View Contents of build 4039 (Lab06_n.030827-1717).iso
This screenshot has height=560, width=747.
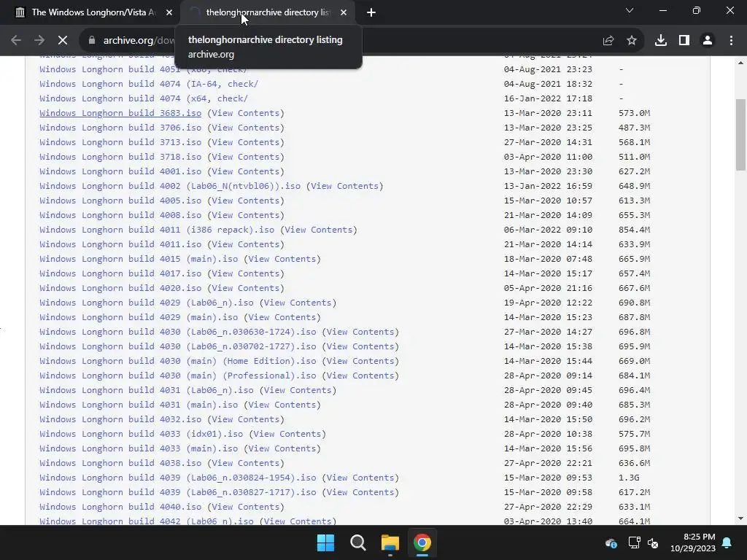360,492
